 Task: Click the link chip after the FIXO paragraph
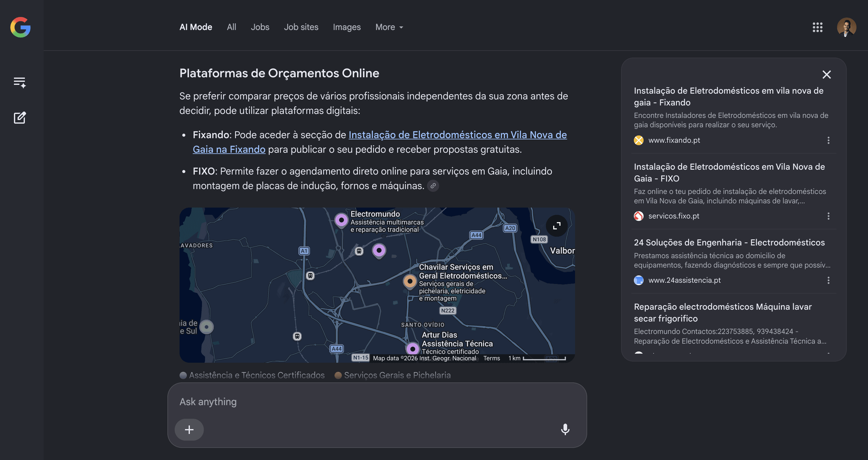pos(433,186)
